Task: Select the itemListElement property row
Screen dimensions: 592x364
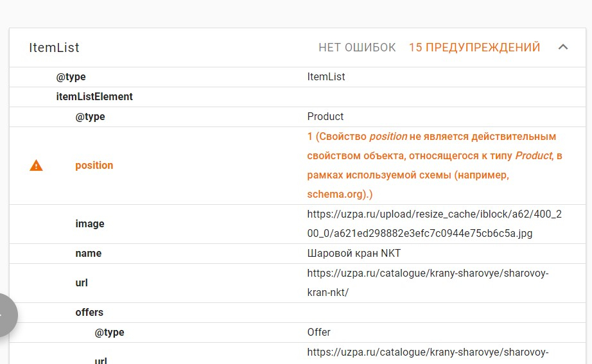Action: tap(94, 97)
